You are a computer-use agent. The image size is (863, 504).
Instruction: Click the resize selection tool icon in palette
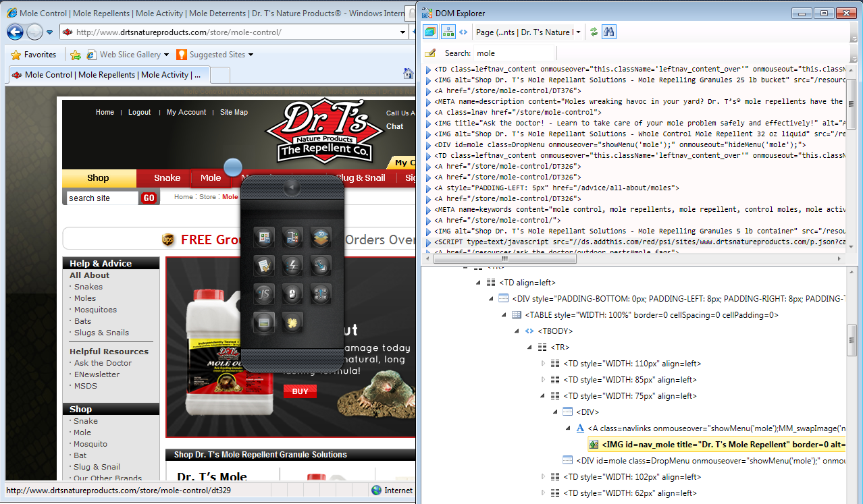tap(321, 265)
